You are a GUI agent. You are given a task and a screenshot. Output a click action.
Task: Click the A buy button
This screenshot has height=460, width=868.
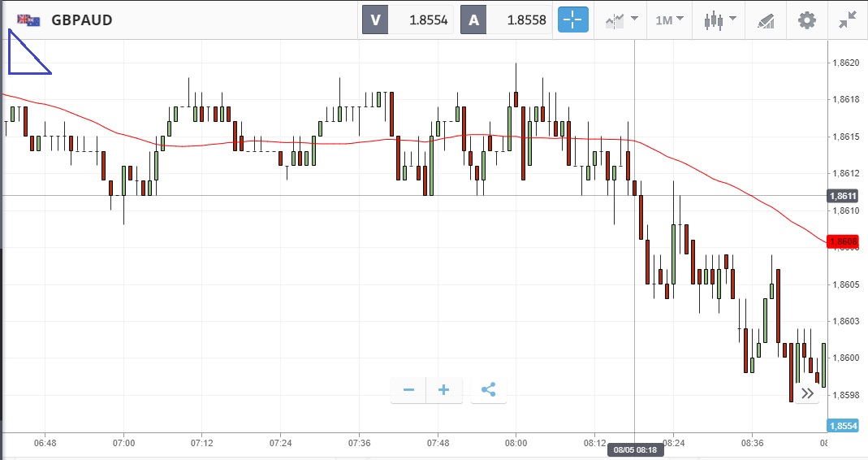coord(473,20)
